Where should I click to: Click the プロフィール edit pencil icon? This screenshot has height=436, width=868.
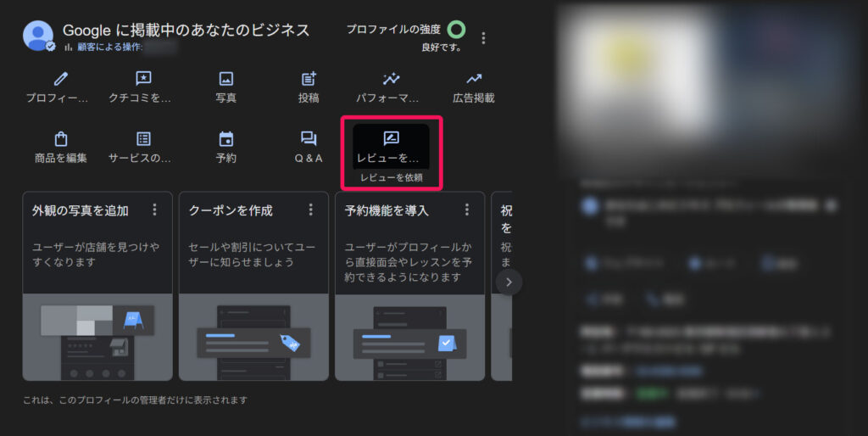pos(60,79)
